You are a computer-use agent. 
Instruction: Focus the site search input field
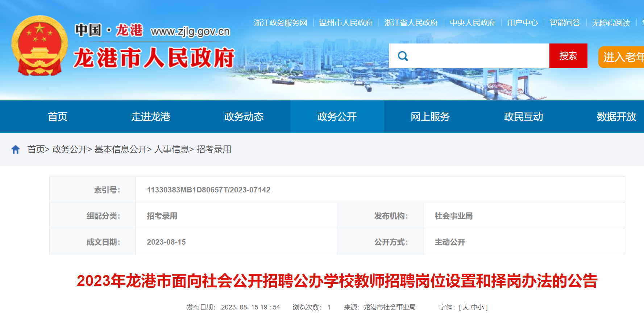click(x=469, y=56)
